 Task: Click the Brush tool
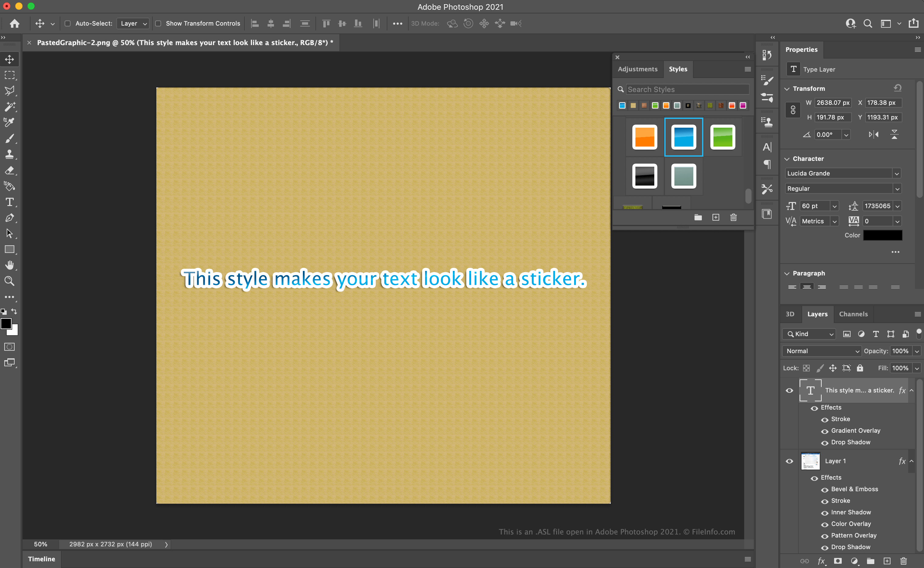point(9,139)
